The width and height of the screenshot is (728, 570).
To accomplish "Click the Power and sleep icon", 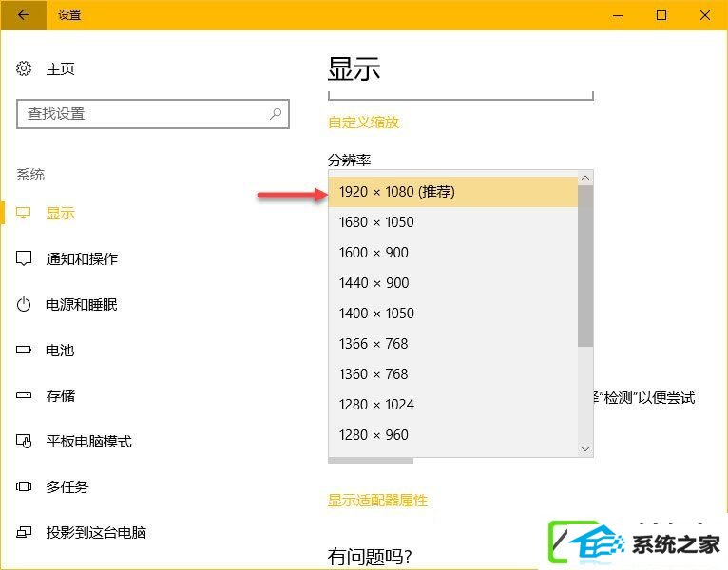I will point(24,305).
